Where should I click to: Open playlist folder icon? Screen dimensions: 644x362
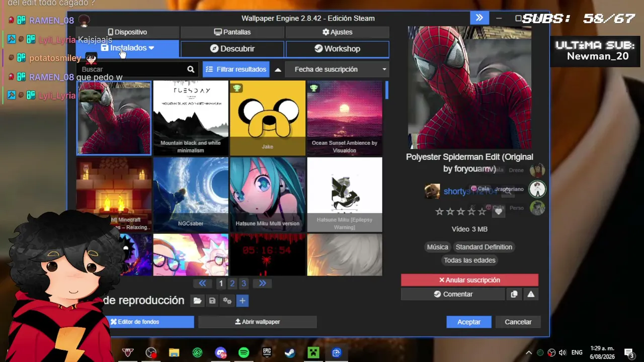tap(197, 301)
